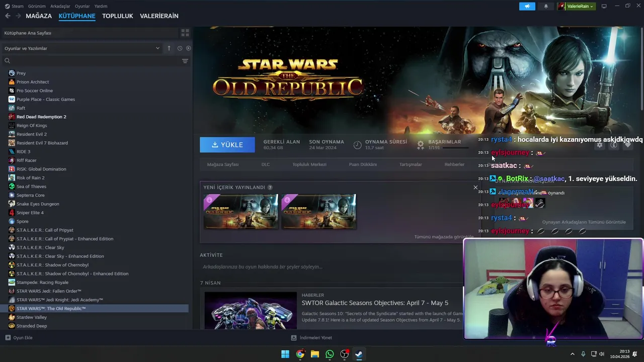Open first new content thumbnail
This screenshot has height=362, width=644.
(240, 212)
